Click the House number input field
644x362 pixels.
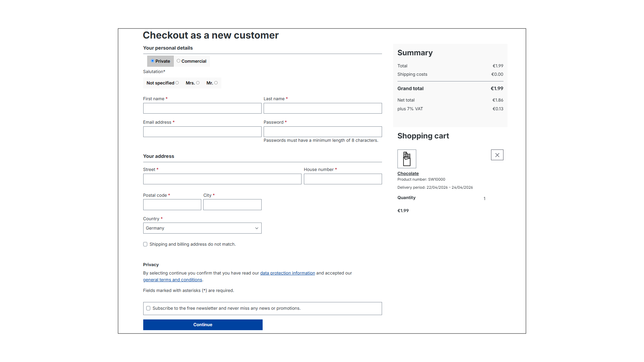(x=342, y=179)
